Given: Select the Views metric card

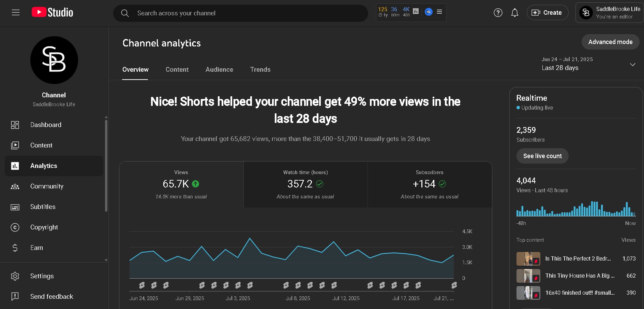Looking at the screenshot, I should coord(181,185).
